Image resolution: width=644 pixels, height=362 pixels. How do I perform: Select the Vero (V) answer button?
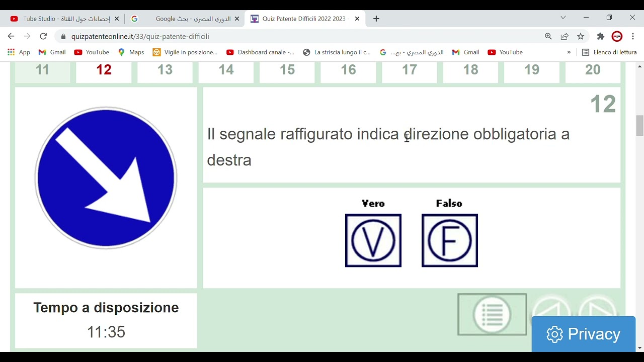[x=373, y=240]
